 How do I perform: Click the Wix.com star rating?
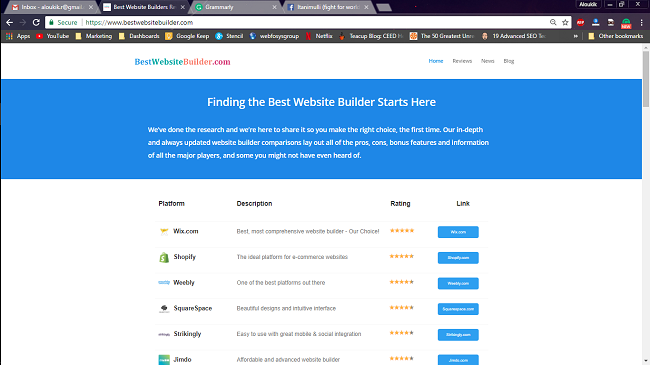[402, 231]
